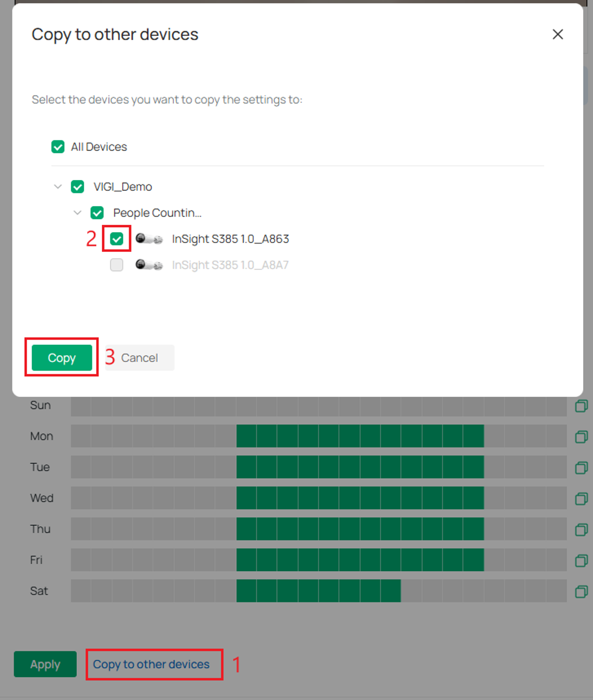
Task: Click Friday's green scheduled time block
Action: point(360,560)
